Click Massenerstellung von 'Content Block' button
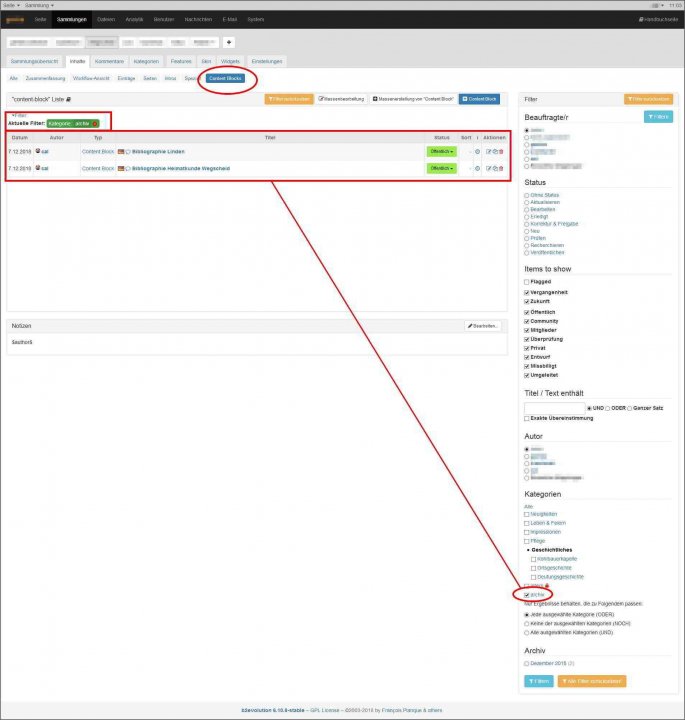The height and width of the screenshot is (720, 685). tap(413, 99)
